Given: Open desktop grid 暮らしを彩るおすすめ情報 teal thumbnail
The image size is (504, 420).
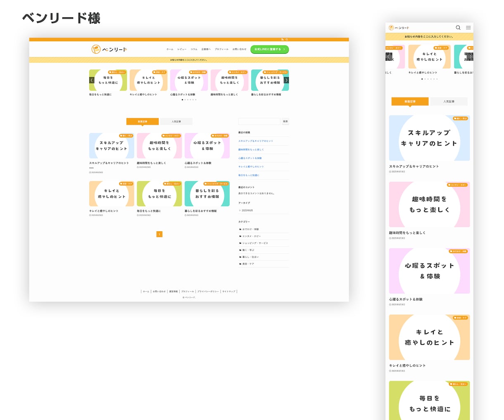Looking at the screenshot, I should 207,194.
